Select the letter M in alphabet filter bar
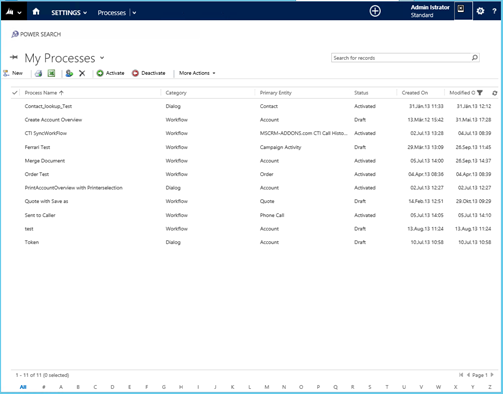 click(x=267, y=387)
